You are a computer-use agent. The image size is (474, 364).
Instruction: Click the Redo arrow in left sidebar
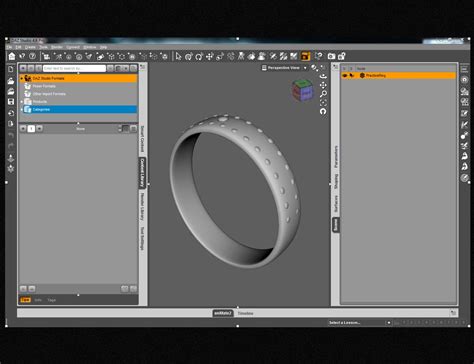11,146
